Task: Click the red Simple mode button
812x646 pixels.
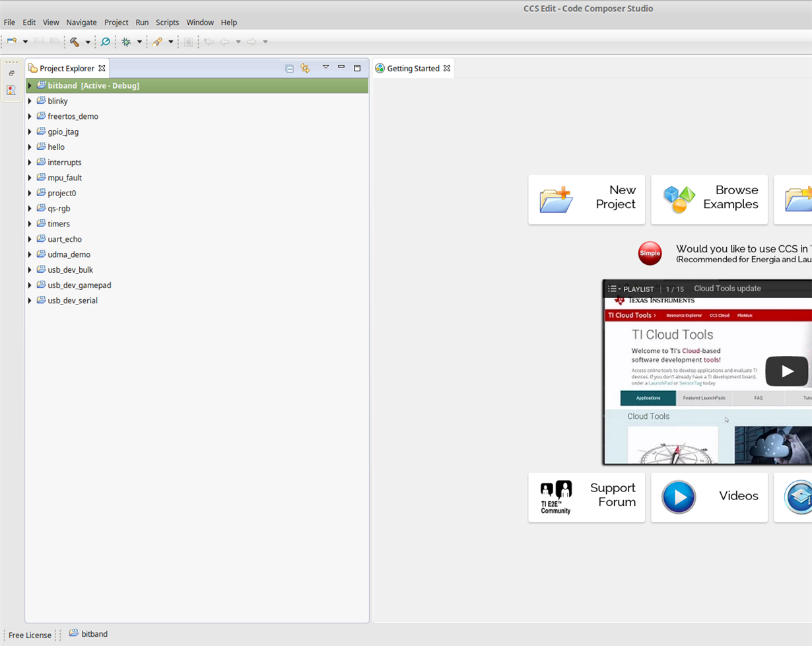Action: pyautogui.click(x=650, y=254)
